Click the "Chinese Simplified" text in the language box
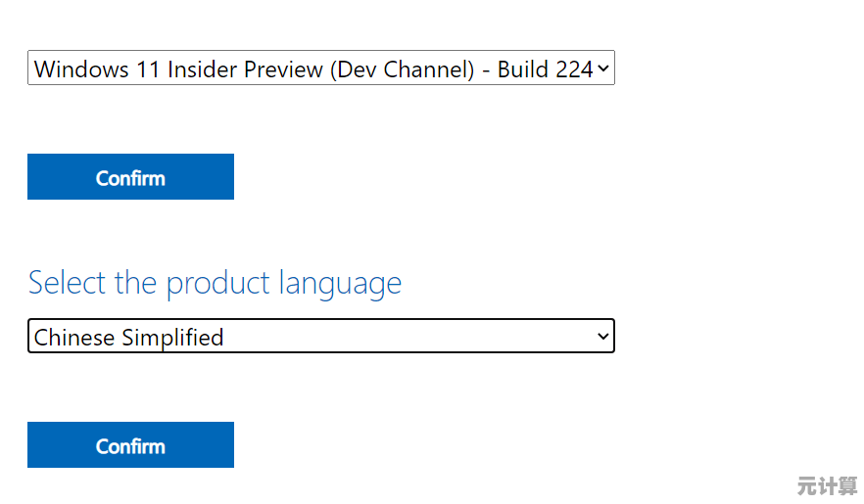Screen dimensions: 864x504 click(128, 338)
